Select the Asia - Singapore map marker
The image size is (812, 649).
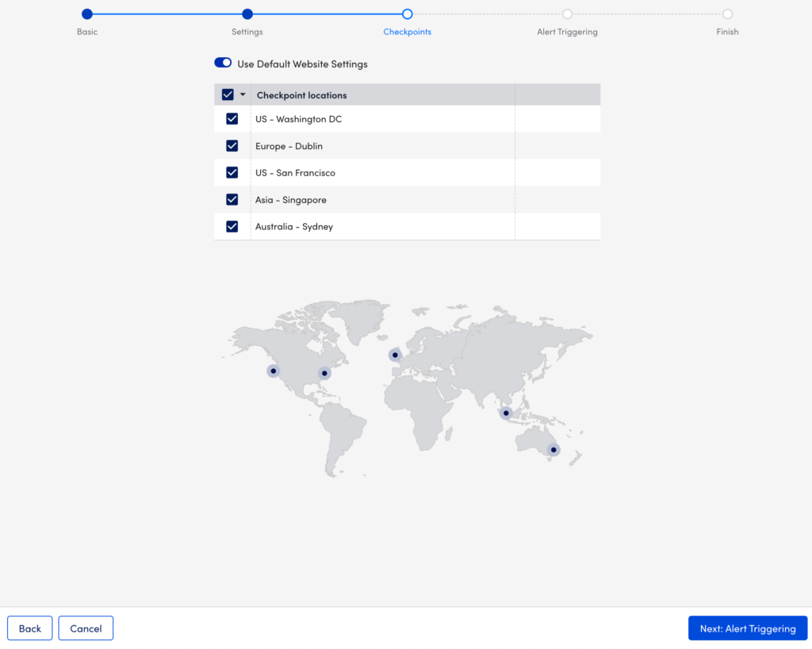point(505,412)
